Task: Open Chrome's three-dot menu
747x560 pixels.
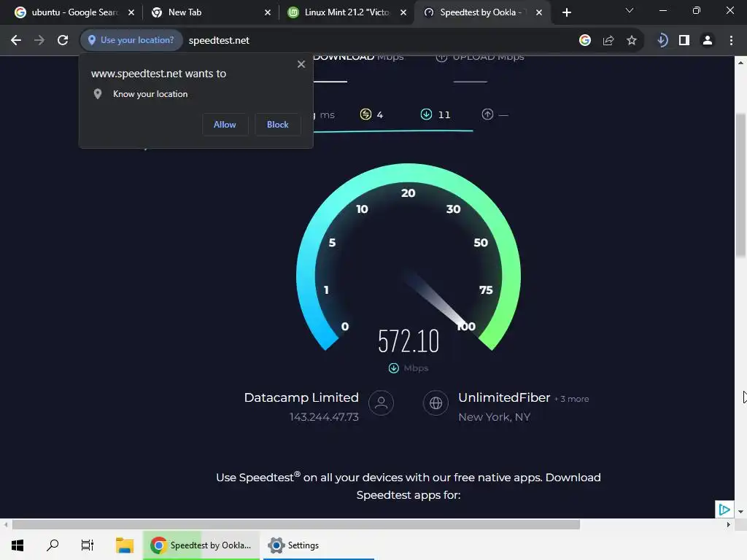Action: click(731, 41)
